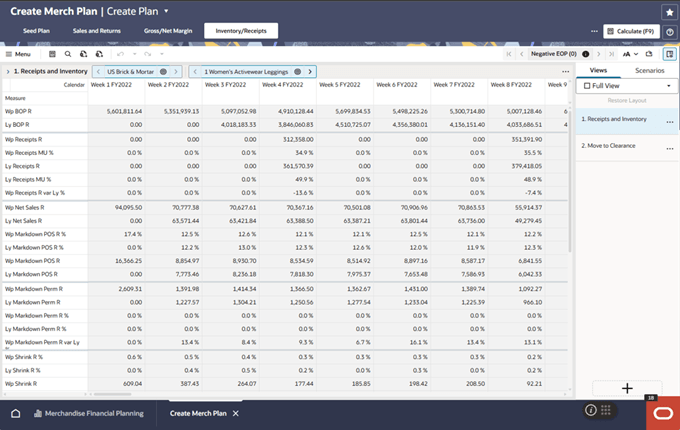The image size is (680, 430).
Task: Switch to the Gross/Net Margin tab
Action: point(168,31)
